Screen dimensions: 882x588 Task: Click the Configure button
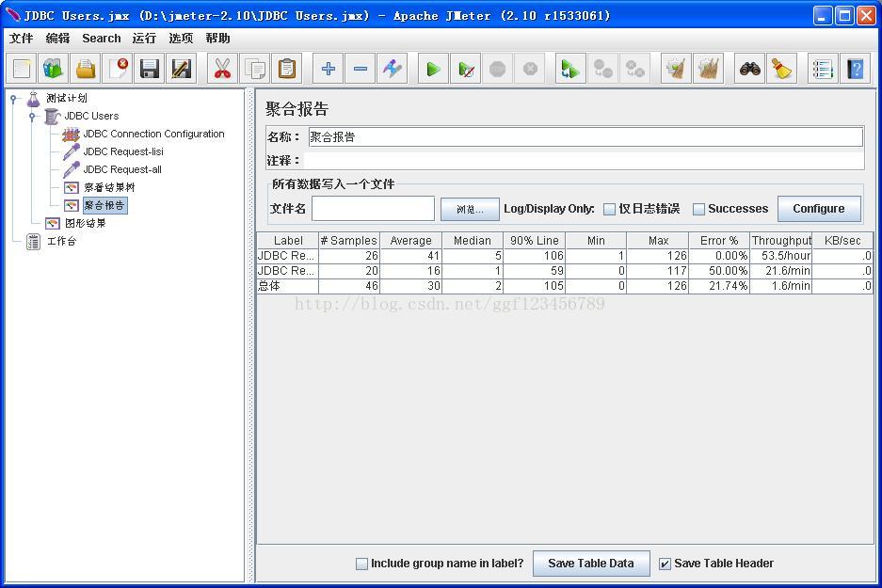tap(818, 209)
